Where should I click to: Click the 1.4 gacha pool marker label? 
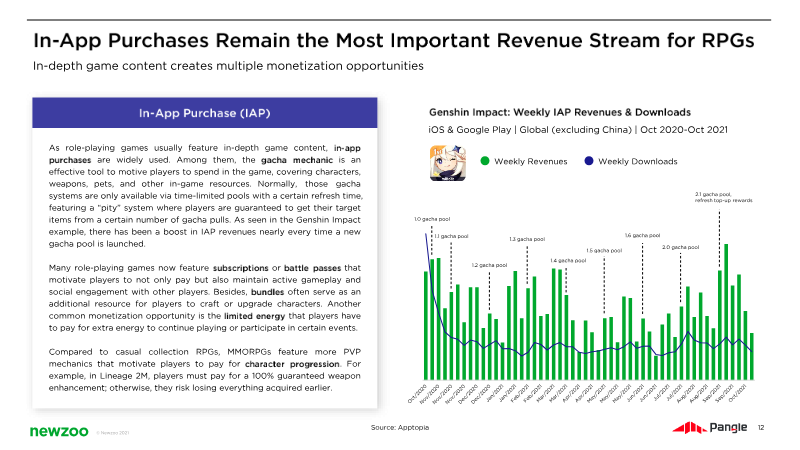click(x=568, y=260)
